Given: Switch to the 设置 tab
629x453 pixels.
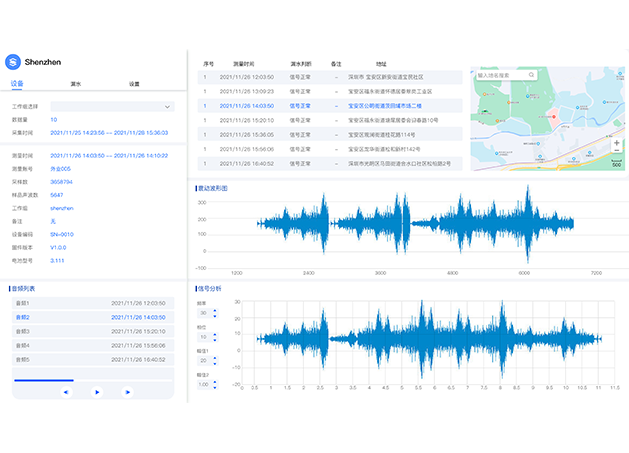Looking at the screenshot, I should click(x=134, y=84).
